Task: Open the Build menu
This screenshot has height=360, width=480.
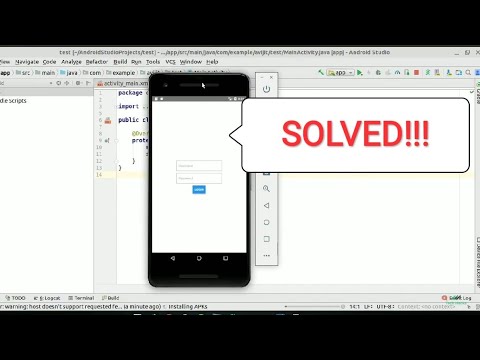Action: point(120,62)
